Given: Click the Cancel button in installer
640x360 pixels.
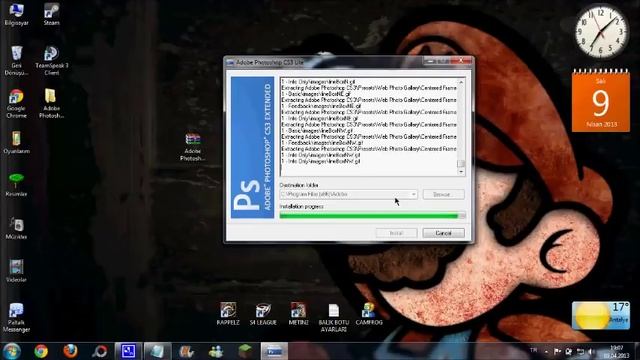Looking at the screenshot, I should tap(443, 233).
